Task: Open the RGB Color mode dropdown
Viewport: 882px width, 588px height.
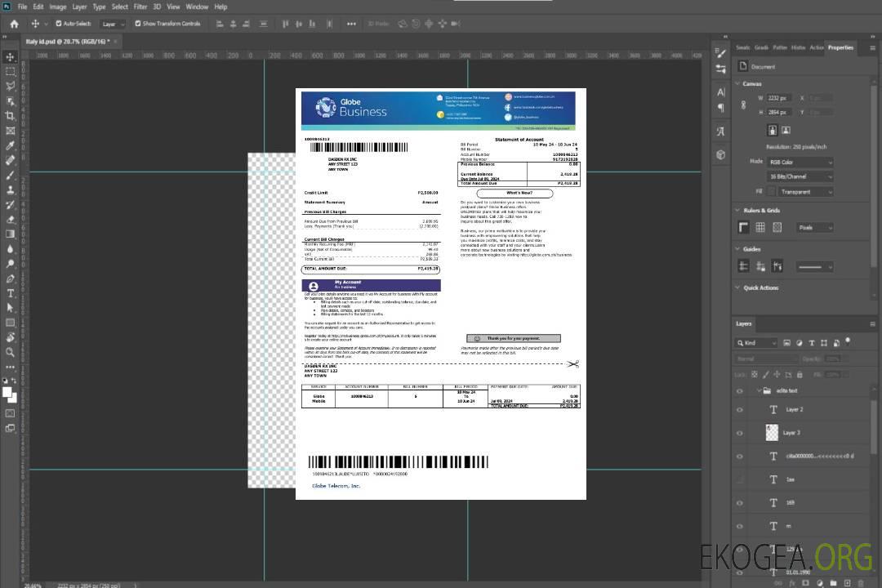Action: (x=800, y=162)
